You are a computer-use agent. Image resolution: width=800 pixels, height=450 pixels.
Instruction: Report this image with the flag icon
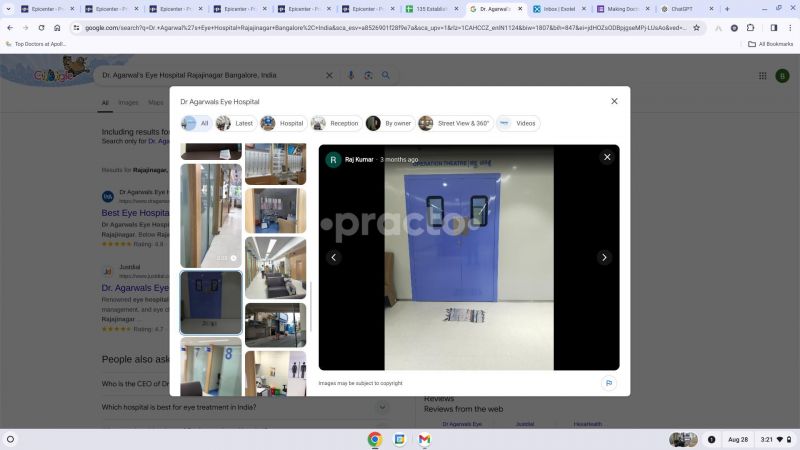tap(609, 383)
